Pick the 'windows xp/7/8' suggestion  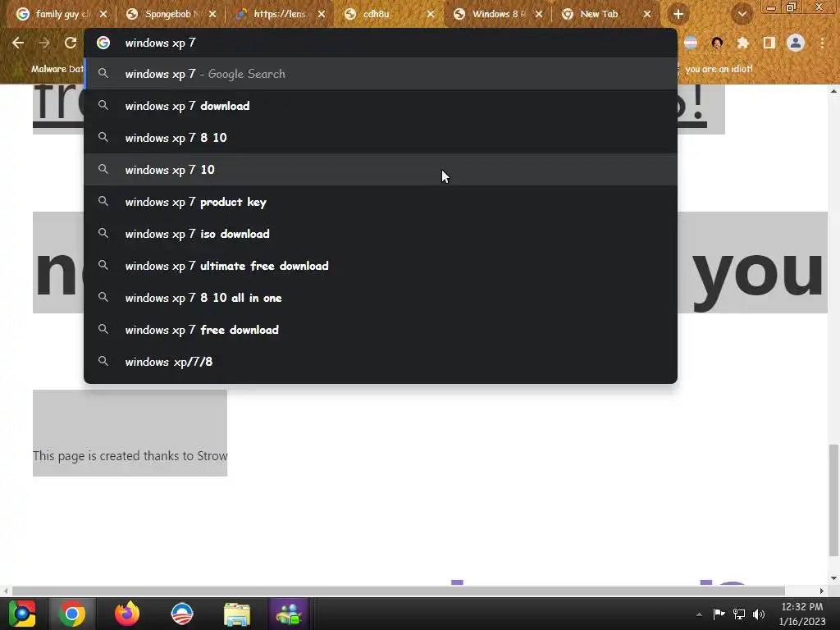381,362
